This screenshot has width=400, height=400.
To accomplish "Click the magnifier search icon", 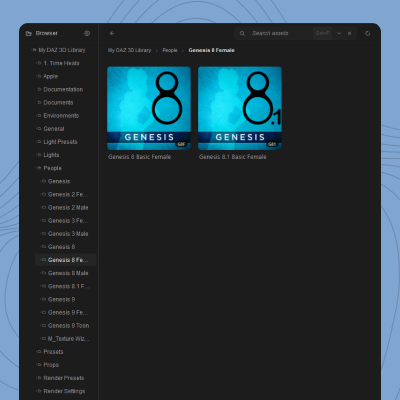I will pos(242,33).
